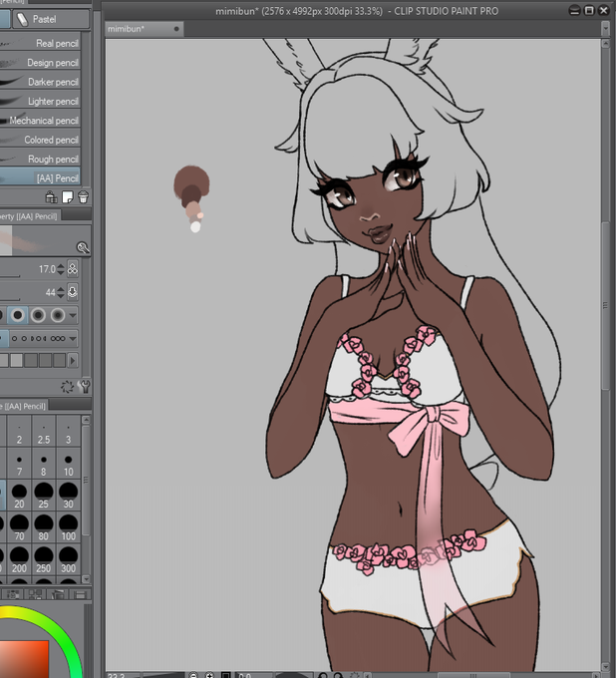Adjust the opacity slider
This screenshot has height=678, width=616.
click(x=10, y=299)
